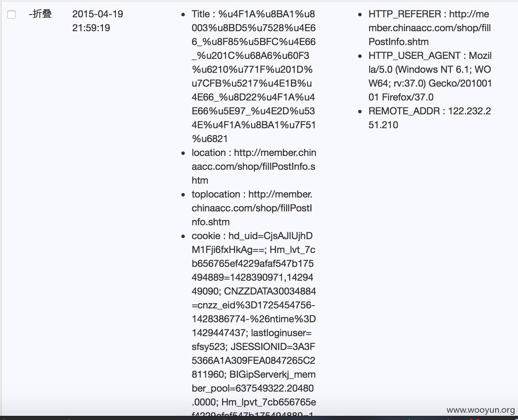518x420 pixels.
Task: Click the JSESSIONID cookie value
Action: [253, 360]
